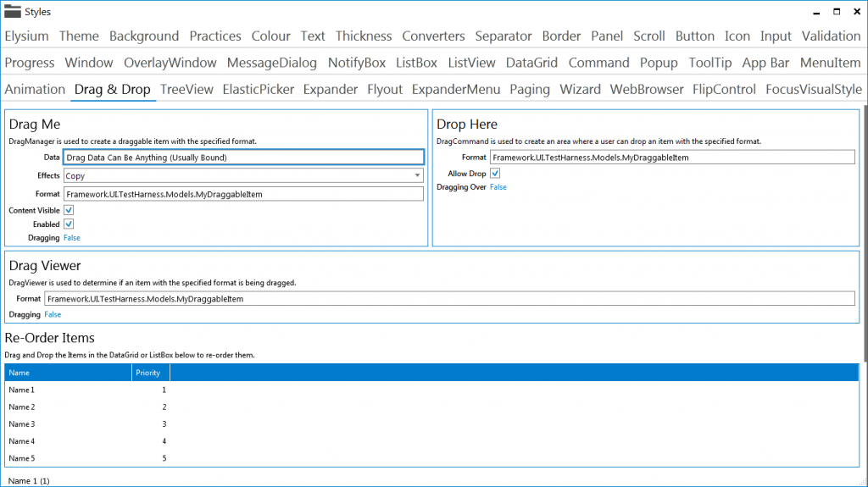This screenshot has height=487, width=868.
Task: Switch to the FocusVisualStyle tab
Action: [x=814, y=89]
